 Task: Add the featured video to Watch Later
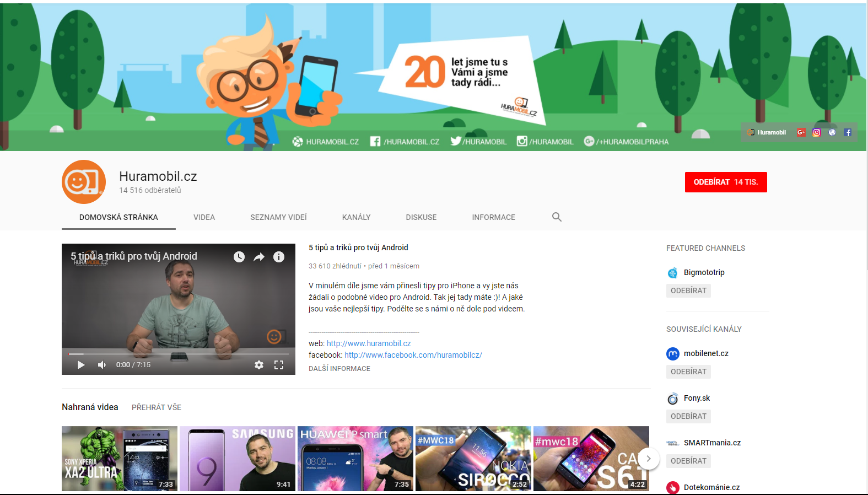[x=239, y=257]
